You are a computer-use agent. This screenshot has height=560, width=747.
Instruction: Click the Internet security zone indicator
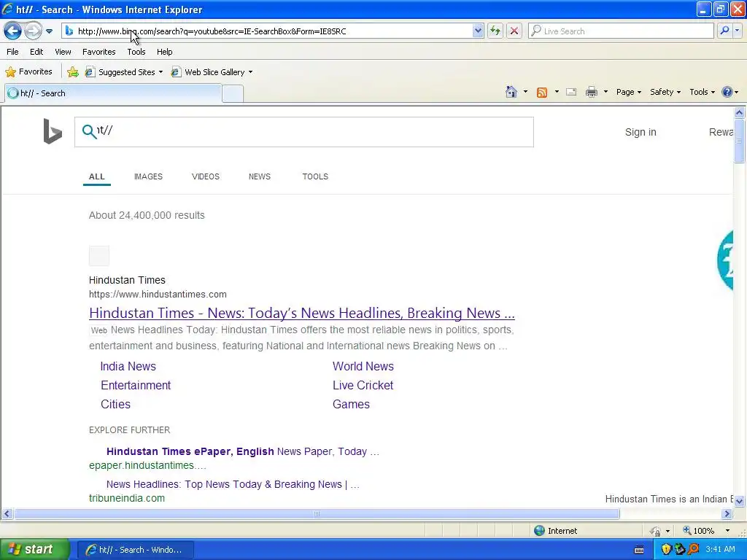(x=555, y=531)
